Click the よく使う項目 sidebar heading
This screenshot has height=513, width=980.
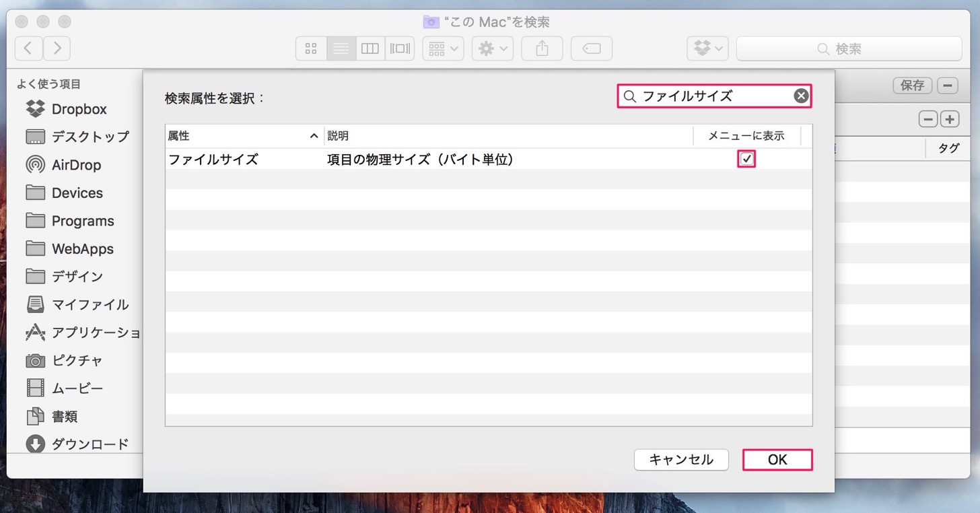[x=49, y=84]
